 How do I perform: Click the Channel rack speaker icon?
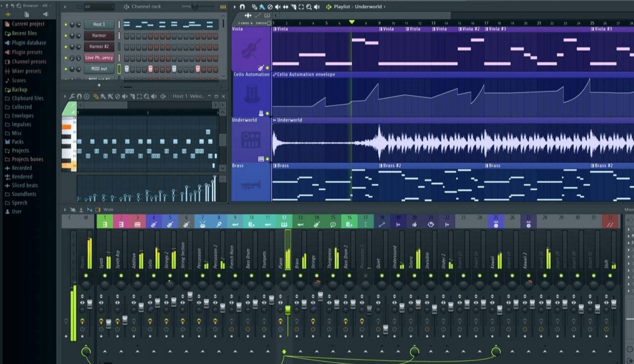[126, 7]
